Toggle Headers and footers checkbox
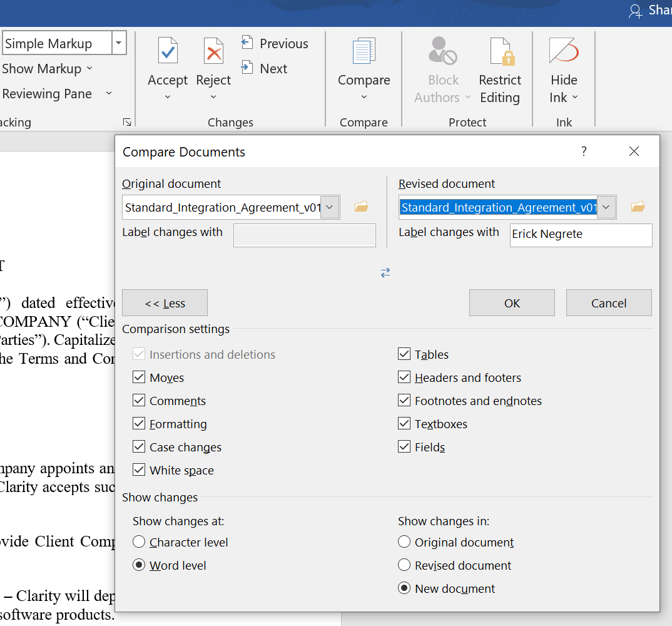This screenshot has height=626, width=672. [404, 377]
